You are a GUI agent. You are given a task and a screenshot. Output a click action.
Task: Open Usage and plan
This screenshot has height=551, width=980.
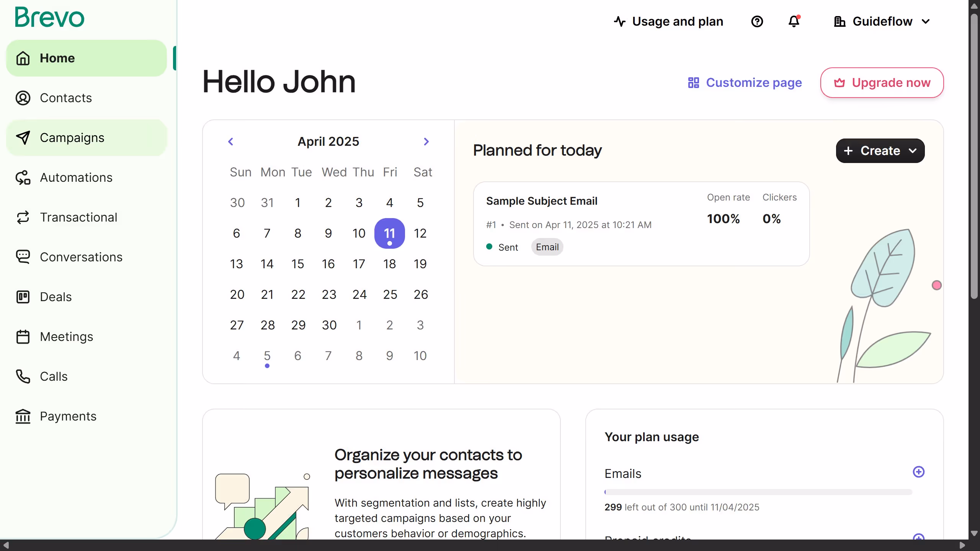(x=668, y=21)
